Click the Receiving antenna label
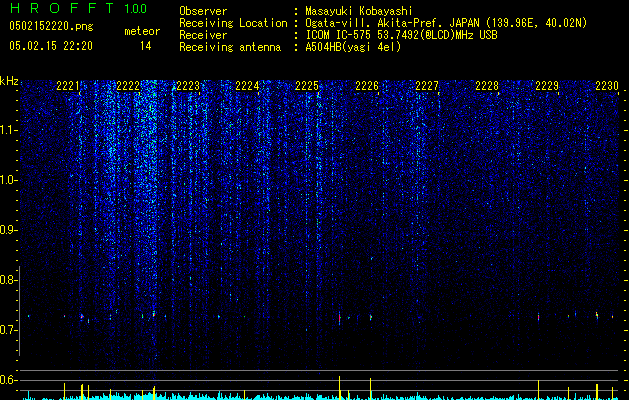 pos(230,47)
